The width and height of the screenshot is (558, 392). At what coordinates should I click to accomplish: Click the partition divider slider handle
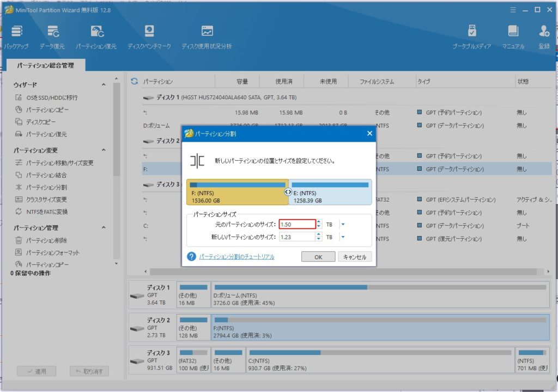[288, 192]
